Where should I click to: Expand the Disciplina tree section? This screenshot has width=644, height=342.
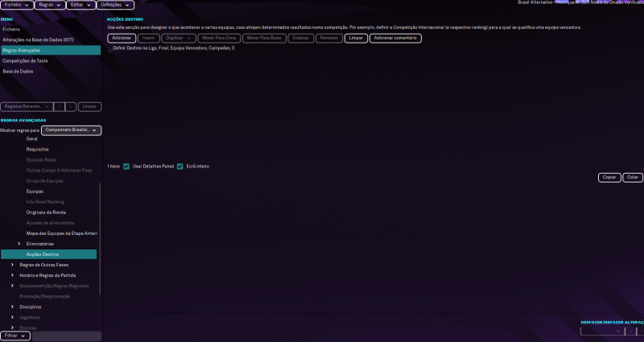click(12, 307)
